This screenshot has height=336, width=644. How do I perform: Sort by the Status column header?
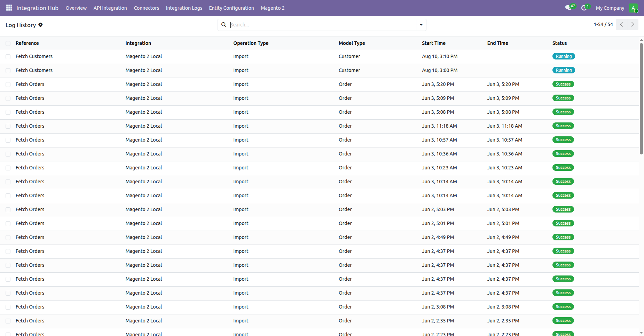[559, 43]
